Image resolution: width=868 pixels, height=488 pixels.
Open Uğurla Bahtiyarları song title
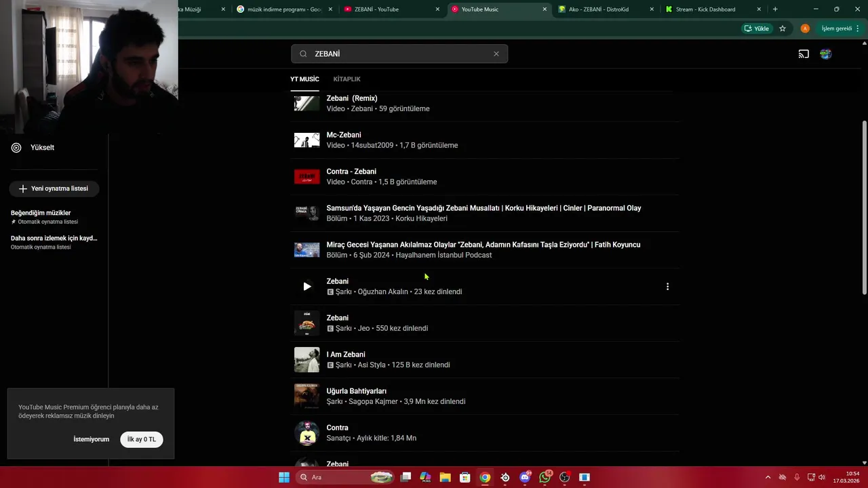pyautogui.click(x=356, y=391)
